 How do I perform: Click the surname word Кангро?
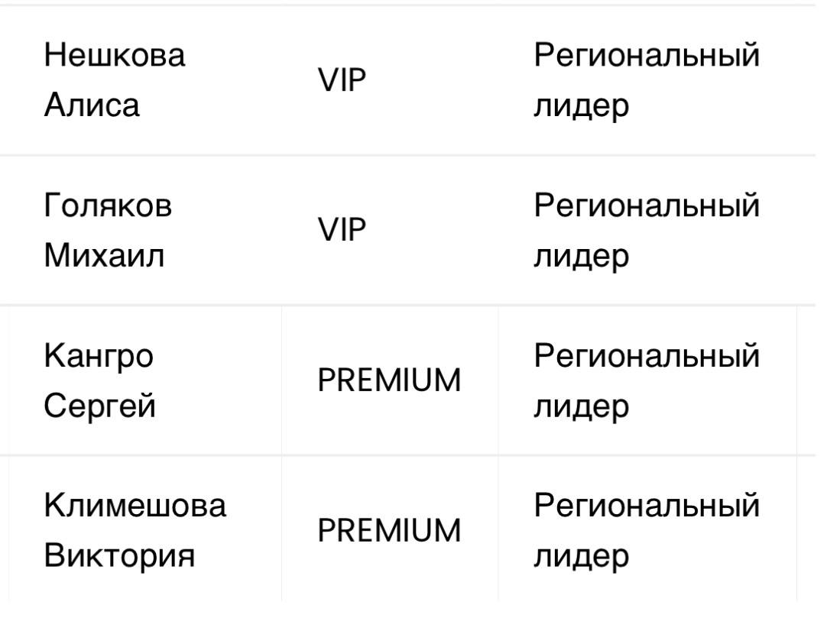click(x=99, y=355)
